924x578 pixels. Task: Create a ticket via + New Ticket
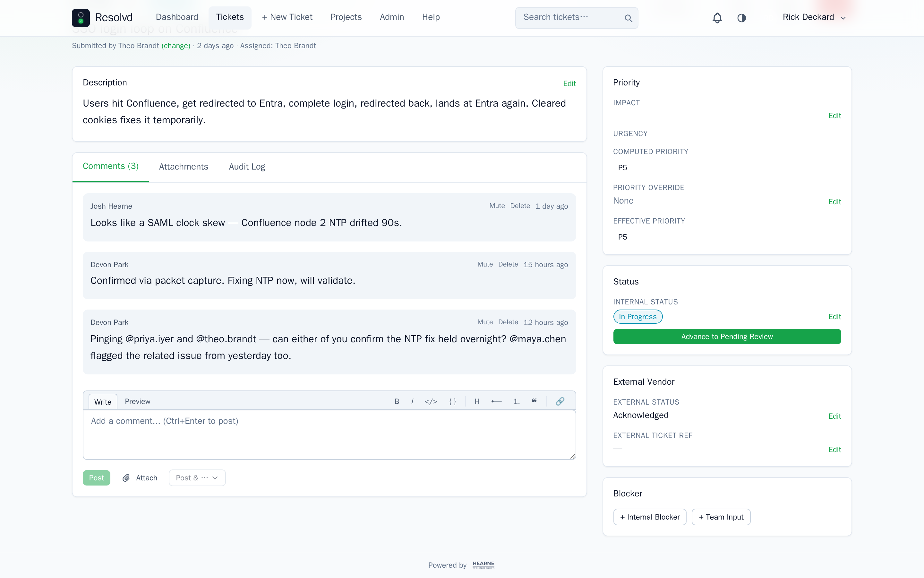pyautogui.click(x=287, y=17)
